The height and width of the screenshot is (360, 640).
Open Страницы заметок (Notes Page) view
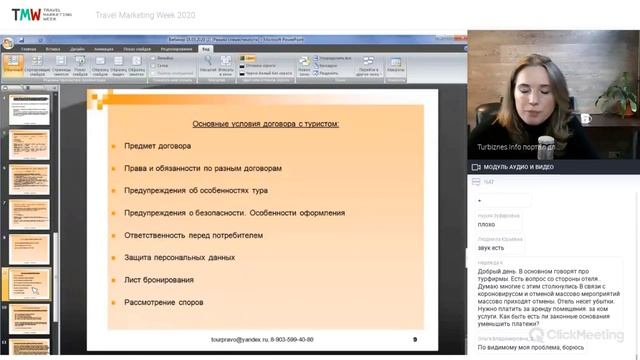61,65
